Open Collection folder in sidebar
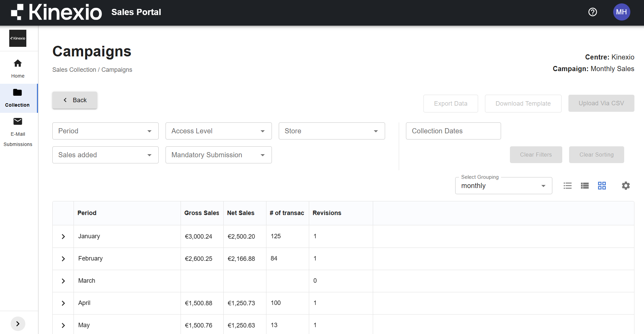The width and height of the screenshot is (644, 334). click(17, 98)
